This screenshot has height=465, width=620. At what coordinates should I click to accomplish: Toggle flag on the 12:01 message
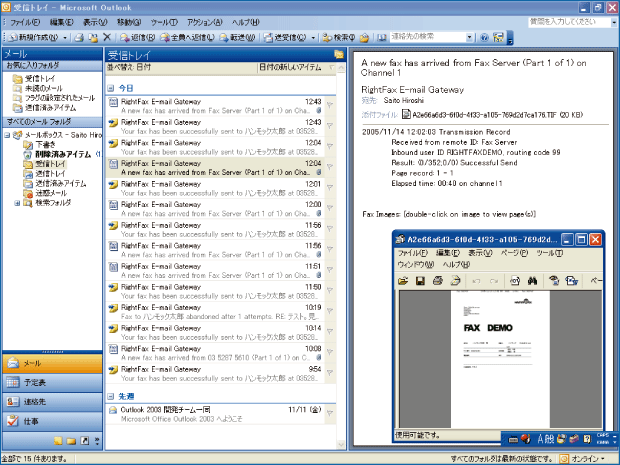point(330,187)
